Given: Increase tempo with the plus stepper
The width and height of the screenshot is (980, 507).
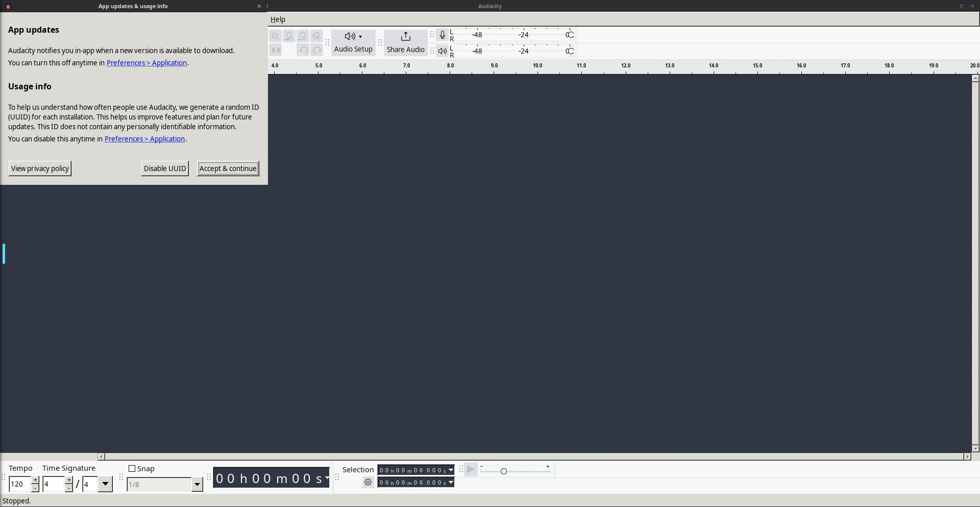Looking at the screenshot, I should coord(35,480).
